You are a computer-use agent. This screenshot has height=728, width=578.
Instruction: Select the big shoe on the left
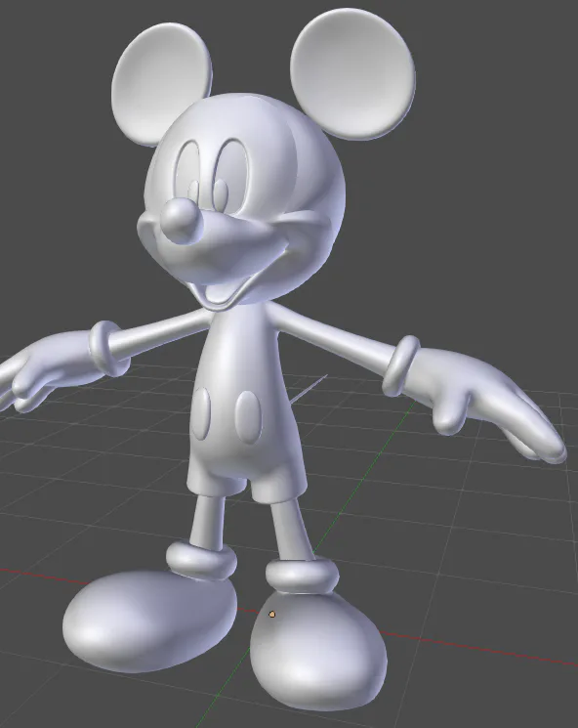[149, 621]
